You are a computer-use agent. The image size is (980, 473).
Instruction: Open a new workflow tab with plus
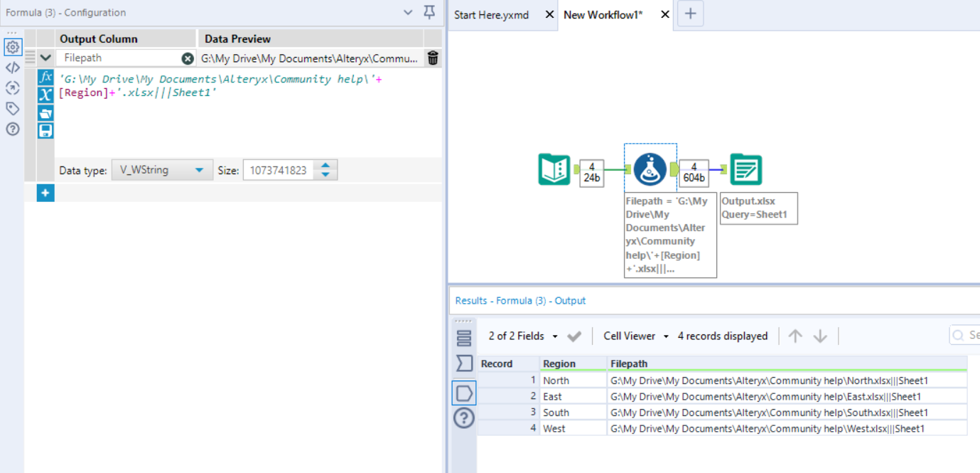[690, 15]
